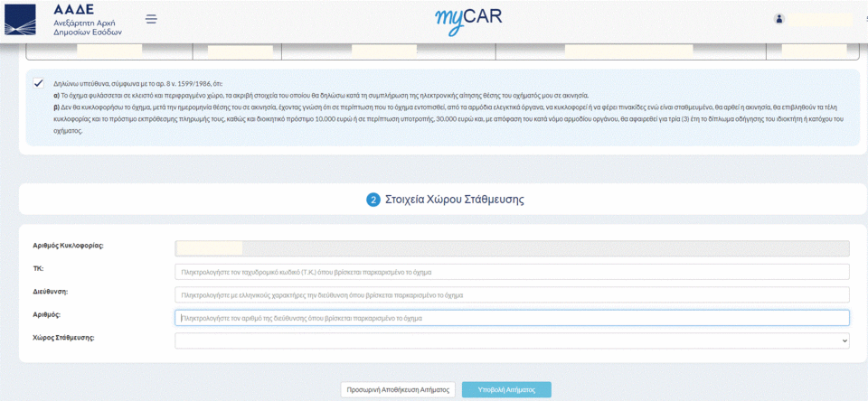Submit with Υποβολή Αιτήματος button
This screenshot has width=868, height=401.
(x=506, y=389)
